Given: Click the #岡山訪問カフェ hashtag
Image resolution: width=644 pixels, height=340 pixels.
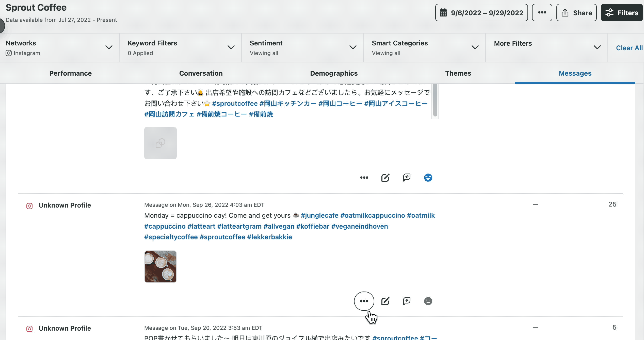Looking at the screenshot, I should click(x=169, y=114).
